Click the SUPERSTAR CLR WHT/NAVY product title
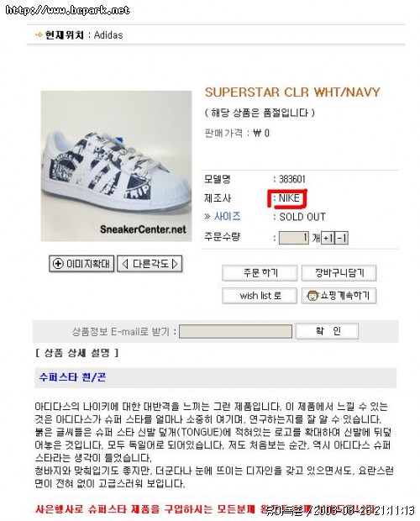Viewport: 420px width, 521px height. coord(292,92)
